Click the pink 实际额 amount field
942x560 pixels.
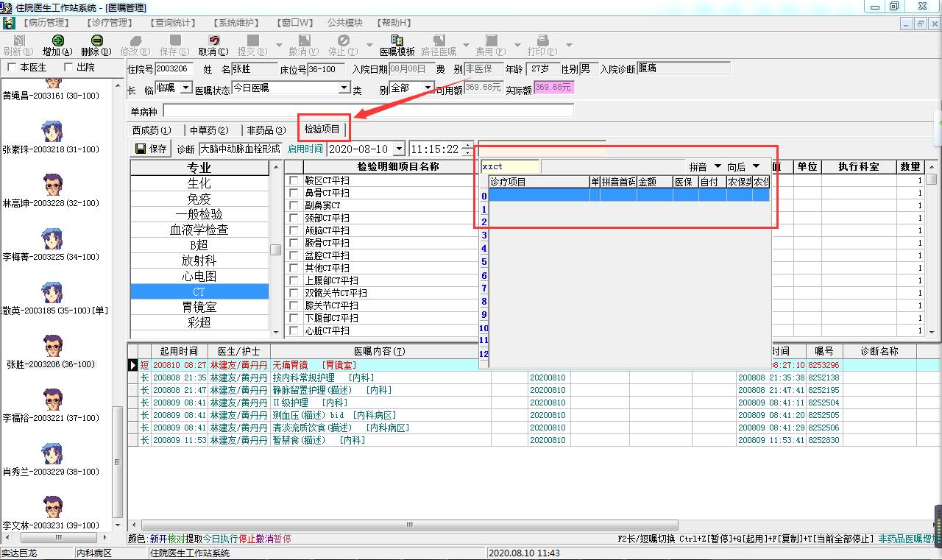pyautogui.click(x=553, y=88)
